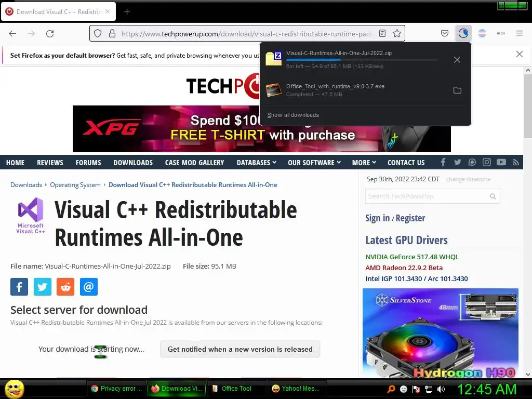Share on Reddit with the orange button

click(65, 287)
